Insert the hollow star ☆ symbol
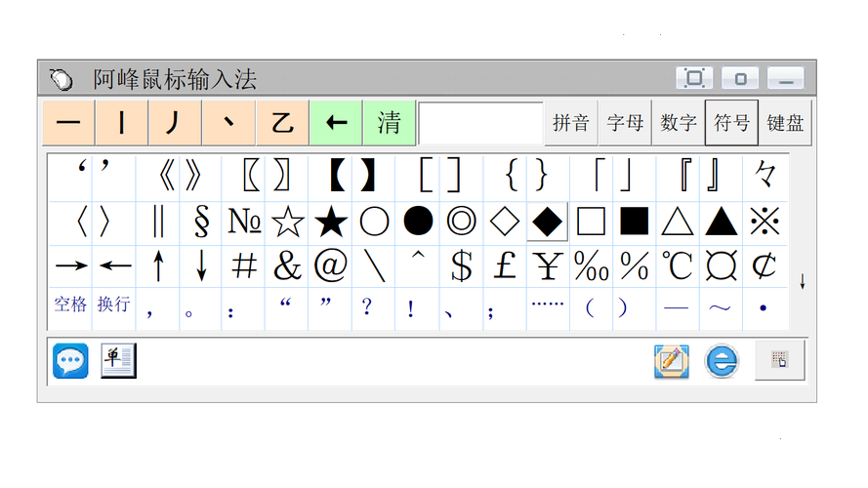This screenshot has width=868, height=488. (287, 222)
